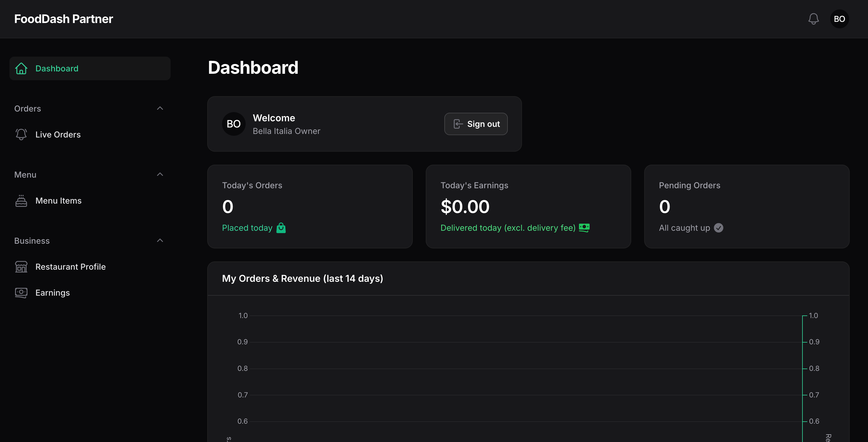Viewport: 868px width, 442px height.
Task: Collapse the Menu sidebar section
Action: [x=160, y=174]
